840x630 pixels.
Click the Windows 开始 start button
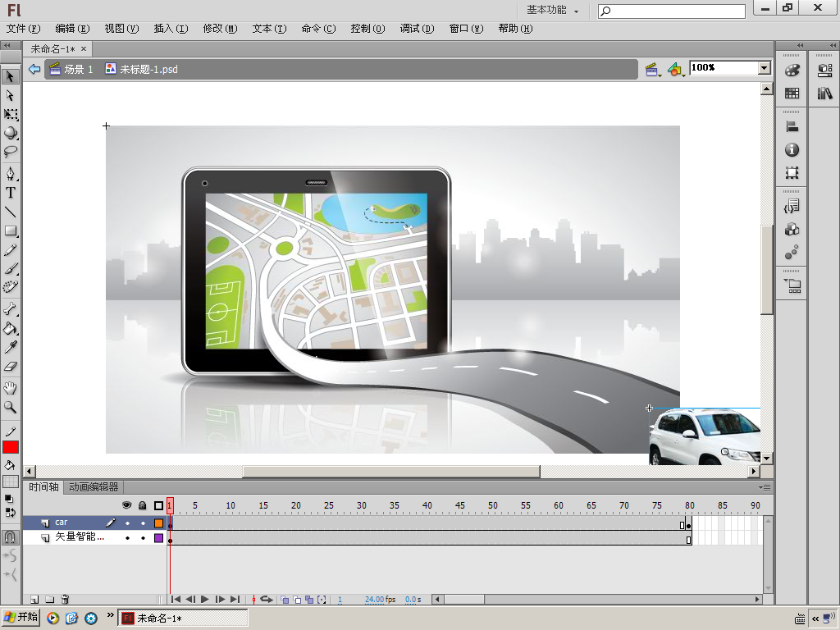coord(21,618)
